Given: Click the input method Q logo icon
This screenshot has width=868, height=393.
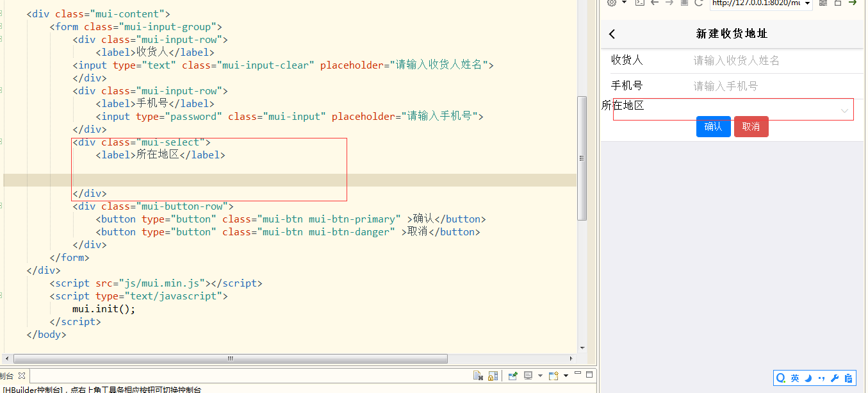Looking at the screenshot, I should (x=781, y=378).
